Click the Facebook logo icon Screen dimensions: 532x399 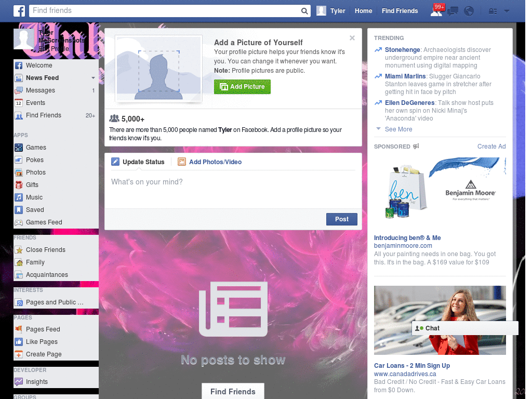19,11
